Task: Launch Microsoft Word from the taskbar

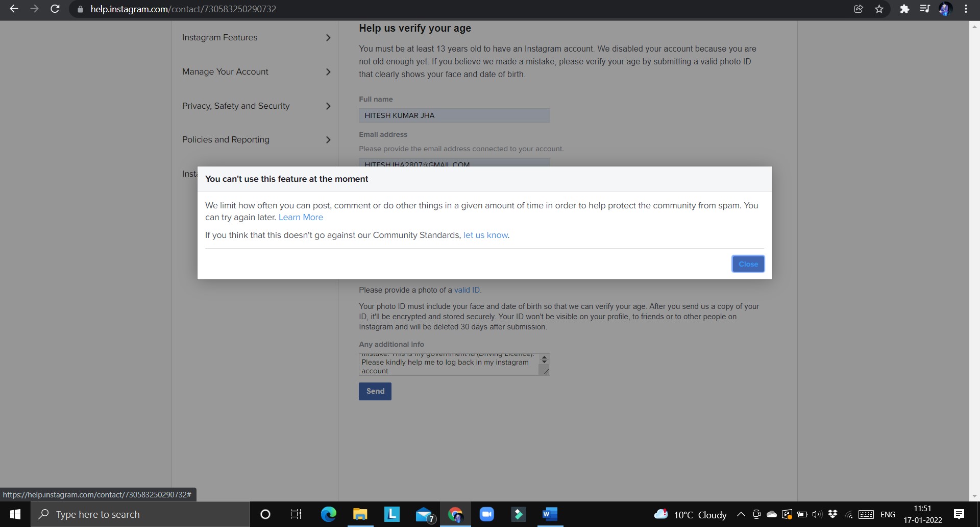Action: tap(549, 514)
